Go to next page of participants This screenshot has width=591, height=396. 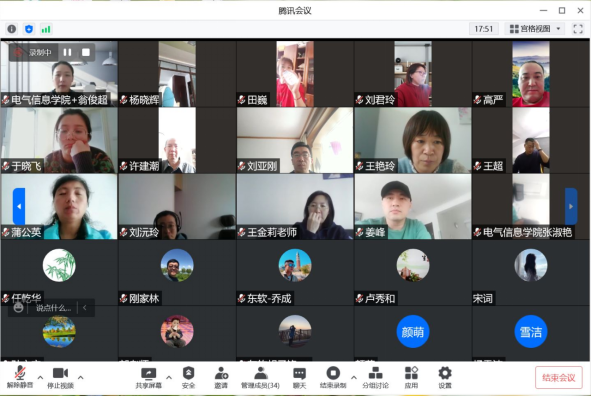(571, 206)
